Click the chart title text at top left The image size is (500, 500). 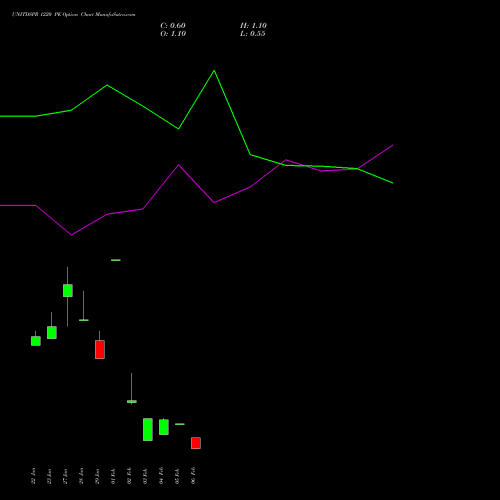(73, 15)
